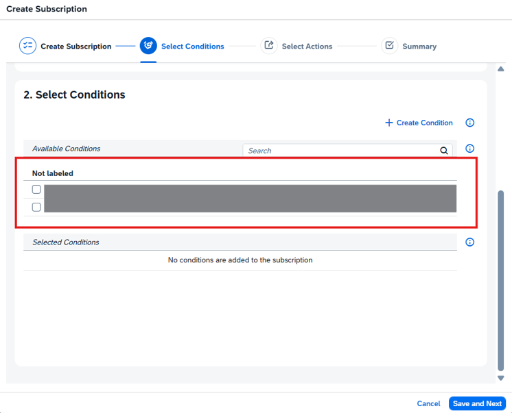Click the Create Subscription step icon

pyautogui.click(x=28, y=46)
